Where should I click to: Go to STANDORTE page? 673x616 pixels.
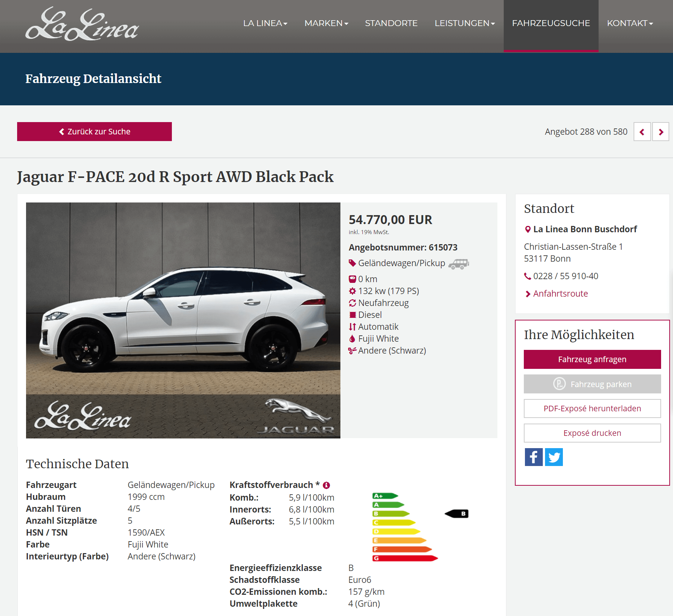coord(391,23)
